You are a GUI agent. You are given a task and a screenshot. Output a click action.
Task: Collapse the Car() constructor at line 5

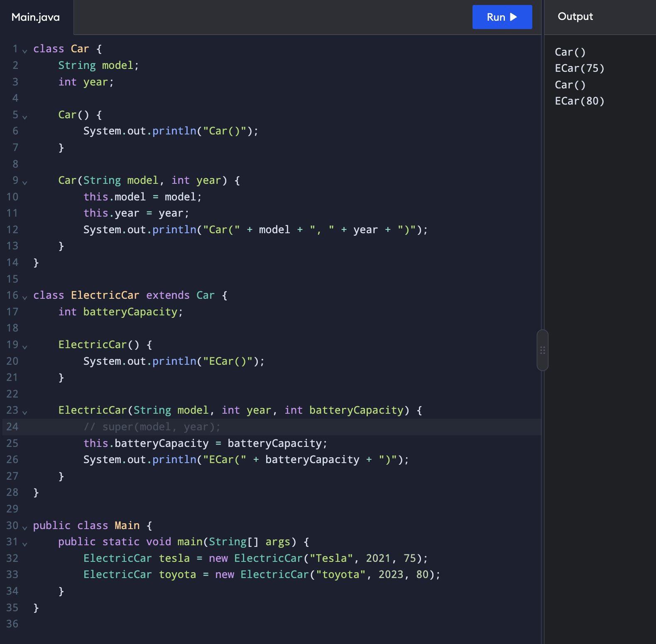click(x=25, y=117)
